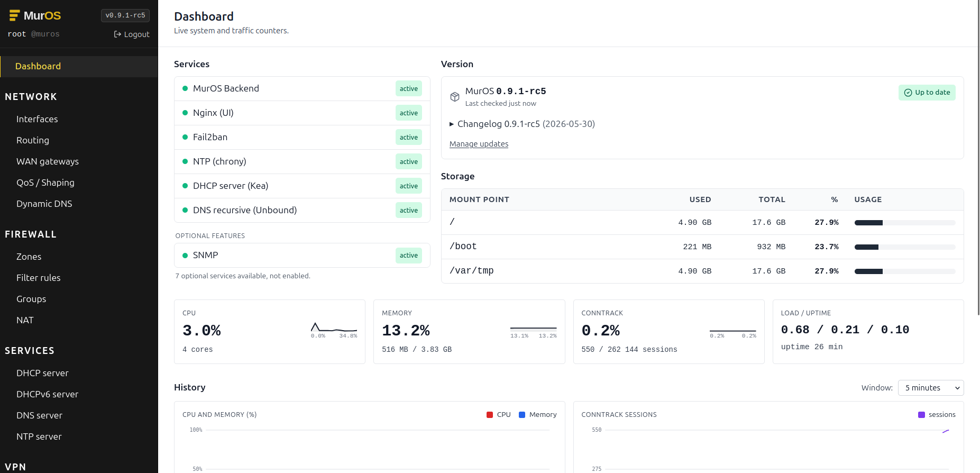Expand the Changelog 0.9.1-rc5 entry

[522, 124]
